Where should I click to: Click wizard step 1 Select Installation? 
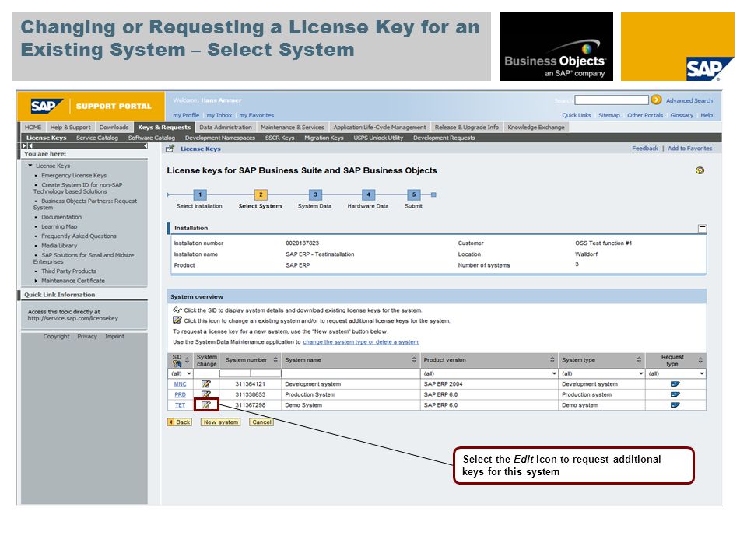200,194
